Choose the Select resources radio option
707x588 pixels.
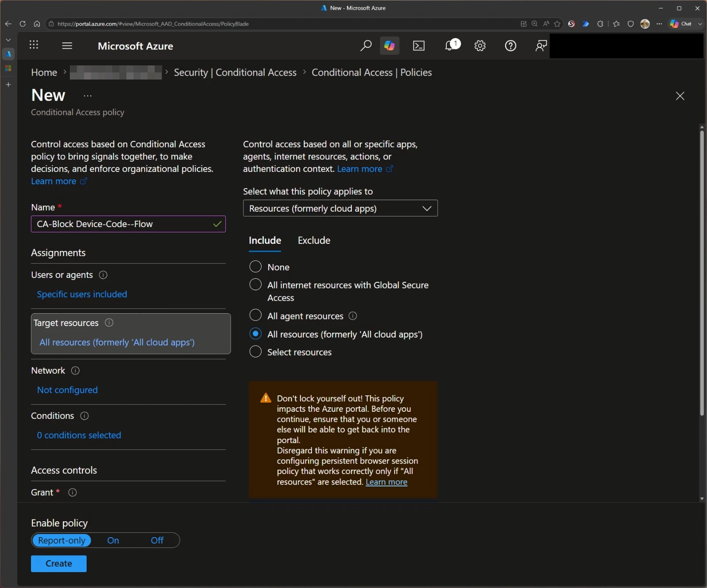[x=255, y=352]
